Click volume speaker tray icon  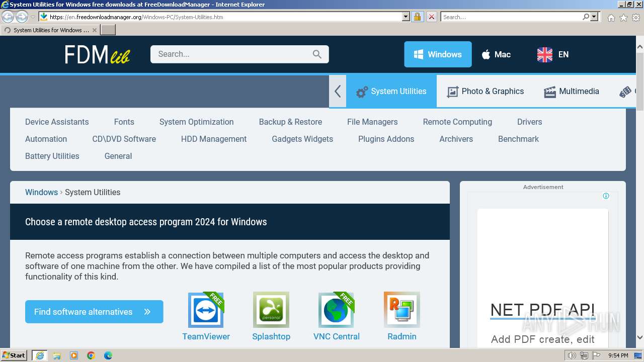[x=572, y=355]
